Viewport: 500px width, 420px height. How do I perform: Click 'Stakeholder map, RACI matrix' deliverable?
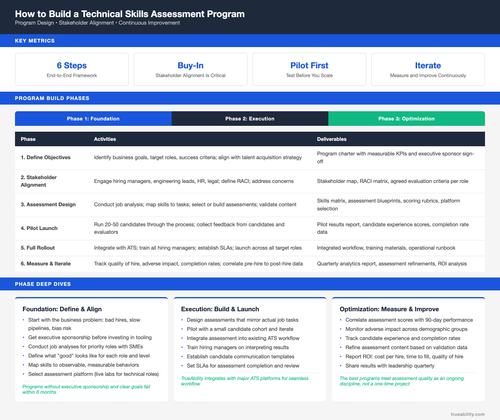coord(392,181)
